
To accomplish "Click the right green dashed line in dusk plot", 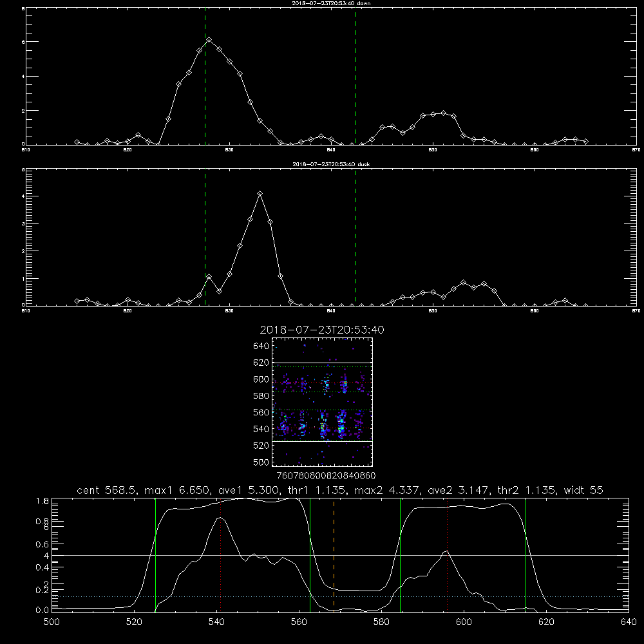I will 355,237.
